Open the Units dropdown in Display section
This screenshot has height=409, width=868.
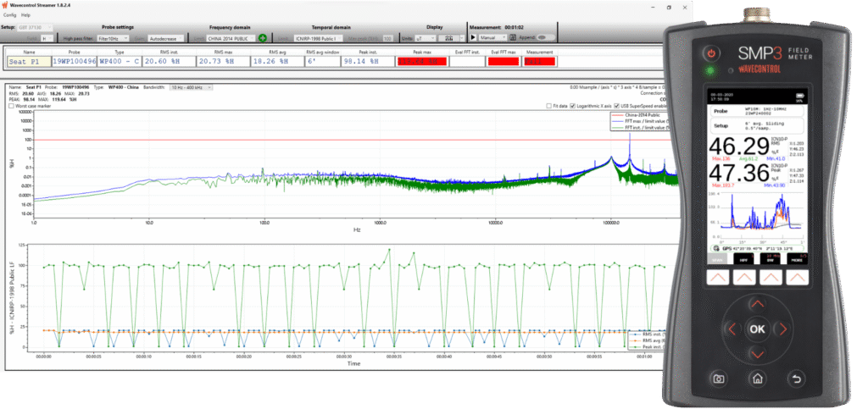pyautogui.click(x=425, y=38)
